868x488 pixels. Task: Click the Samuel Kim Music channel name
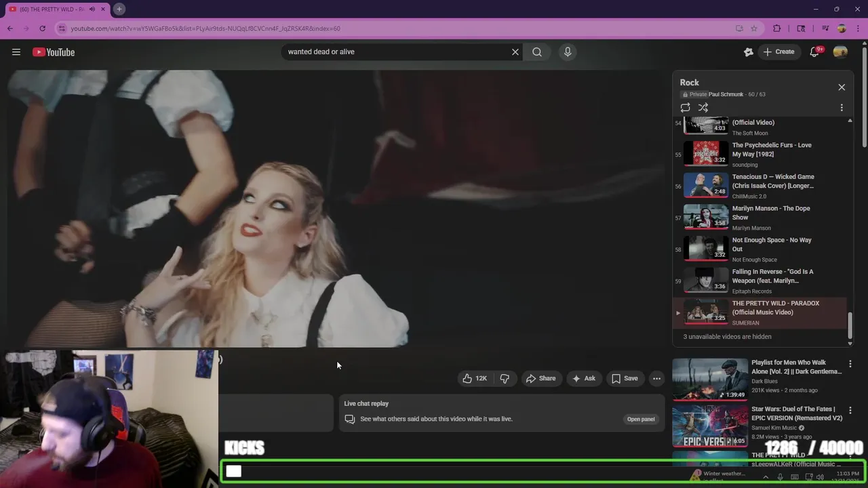click(x=774, y=428)
